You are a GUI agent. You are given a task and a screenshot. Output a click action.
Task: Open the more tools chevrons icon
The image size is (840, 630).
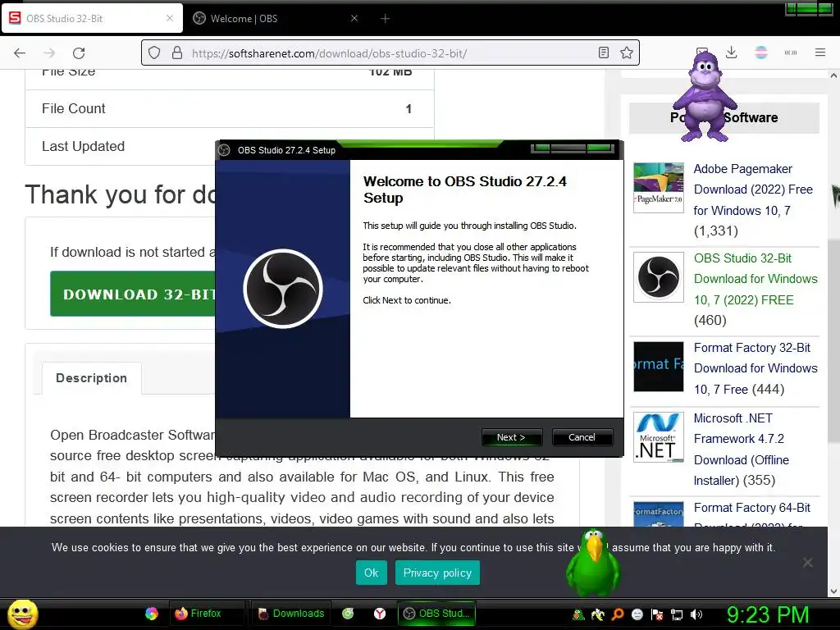coord(791,52)
